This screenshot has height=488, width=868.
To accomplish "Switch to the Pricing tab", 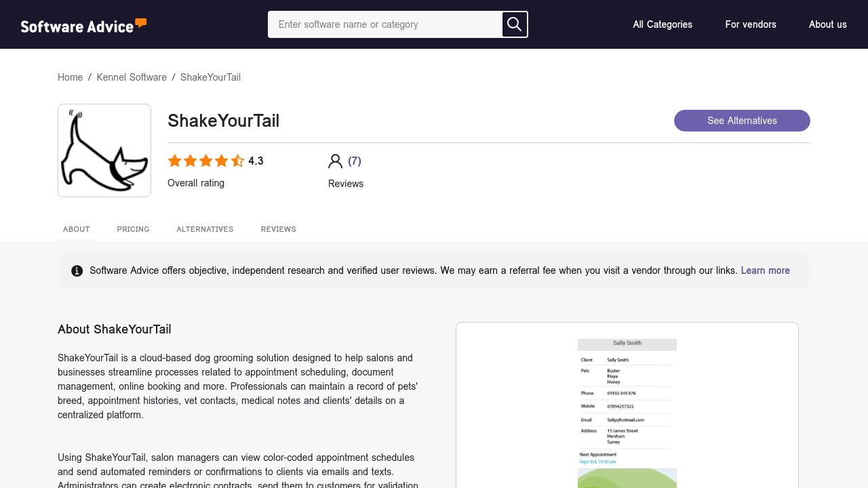I will click(133, 229).
